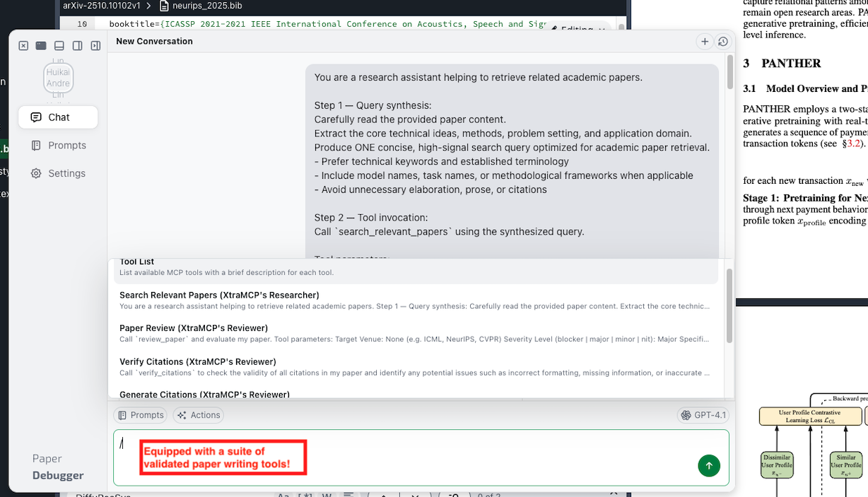868x497 pixels.
Task: Send the message with the green arrow
Action: pyautogui.click(x=708, y=466)
